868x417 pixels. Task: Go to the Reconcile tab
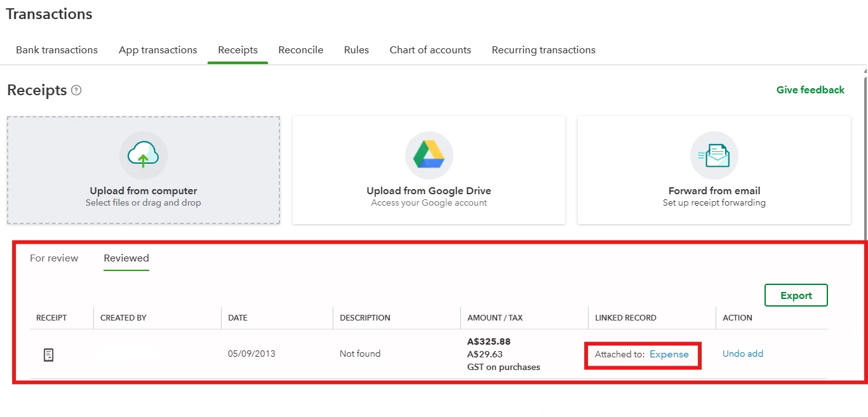coord(301,50)
